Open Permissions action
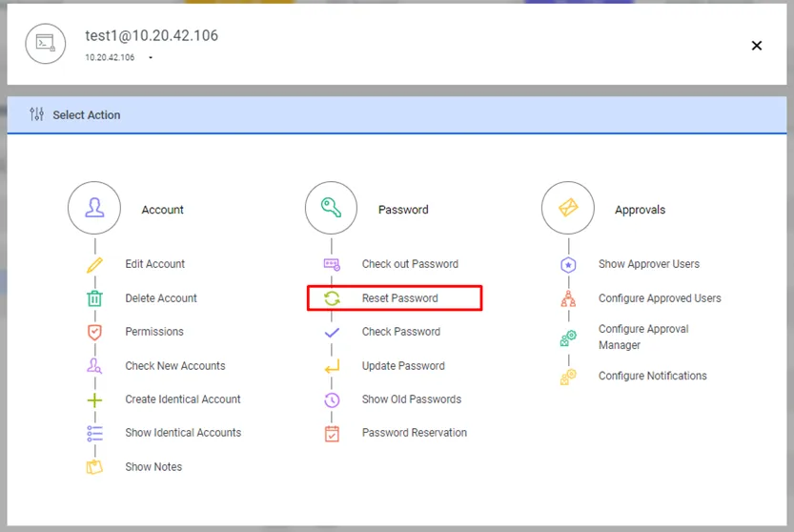This screenshot has height=532, width=794. [154, 332]
